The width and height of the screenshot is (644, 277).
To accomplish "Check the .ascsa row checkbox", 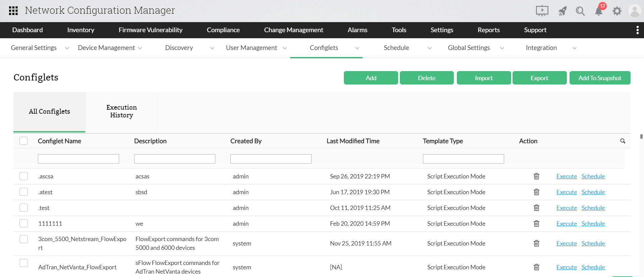I will (23, 176).
